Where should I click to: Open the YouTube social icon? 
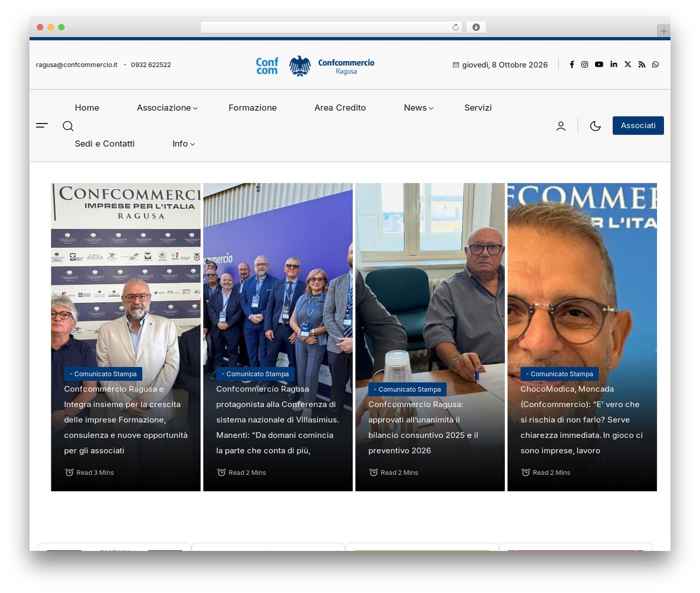599,65
